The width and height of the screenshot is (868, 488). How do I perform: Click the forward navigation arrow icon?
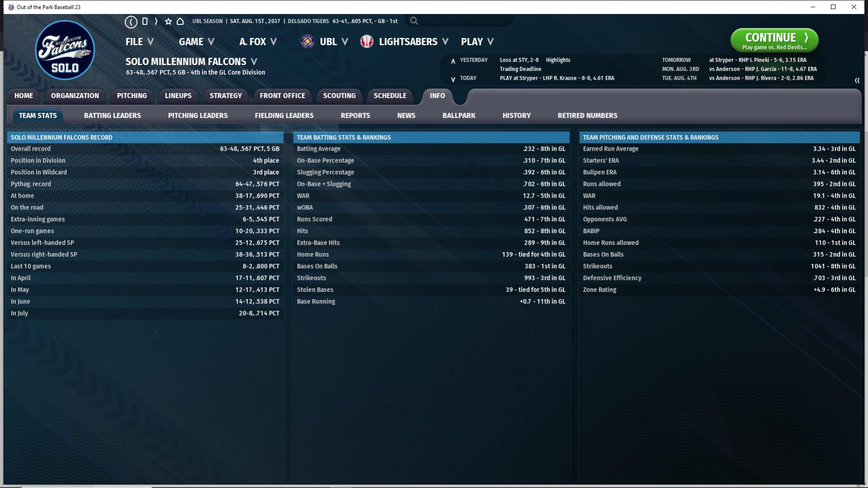pos(156,21)
